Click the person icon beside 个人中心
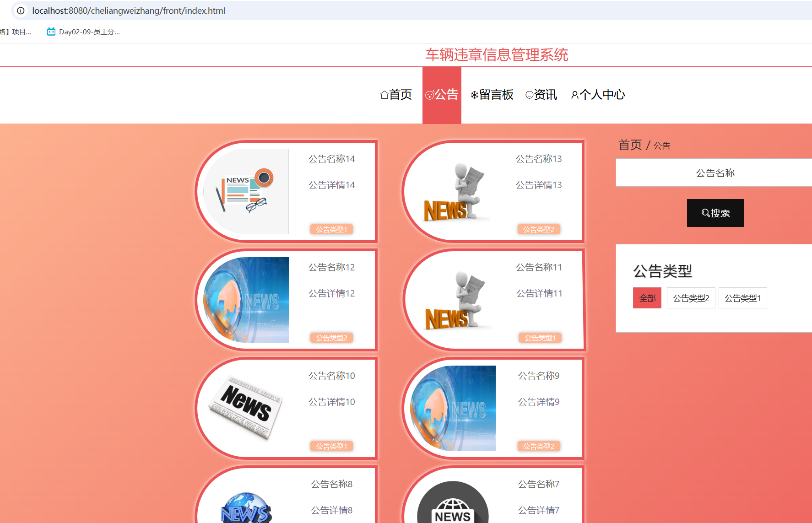Viewport: 812px width, 523px height. (574, 95)
